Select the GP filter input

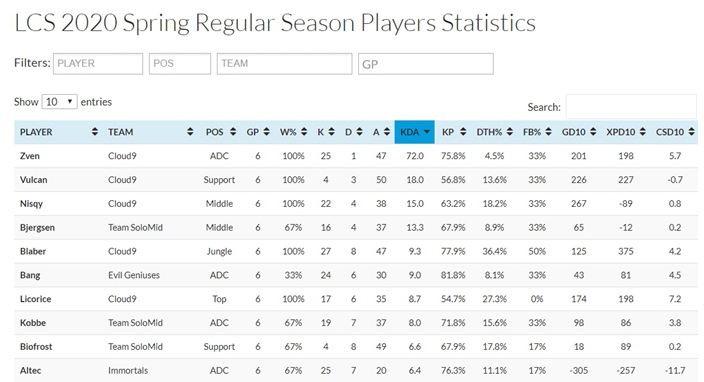[x=426, y=64]
